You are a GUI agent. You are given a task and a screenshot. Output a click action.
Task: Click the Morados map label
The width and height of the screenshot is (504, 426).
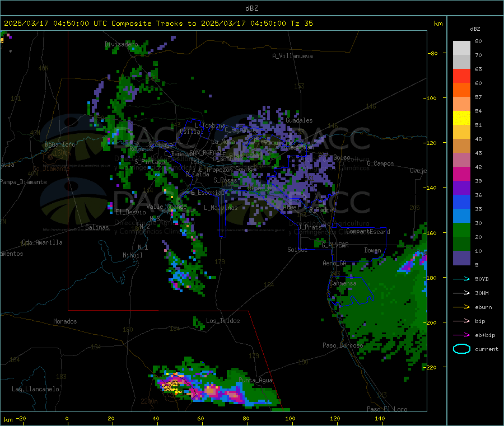65,321
